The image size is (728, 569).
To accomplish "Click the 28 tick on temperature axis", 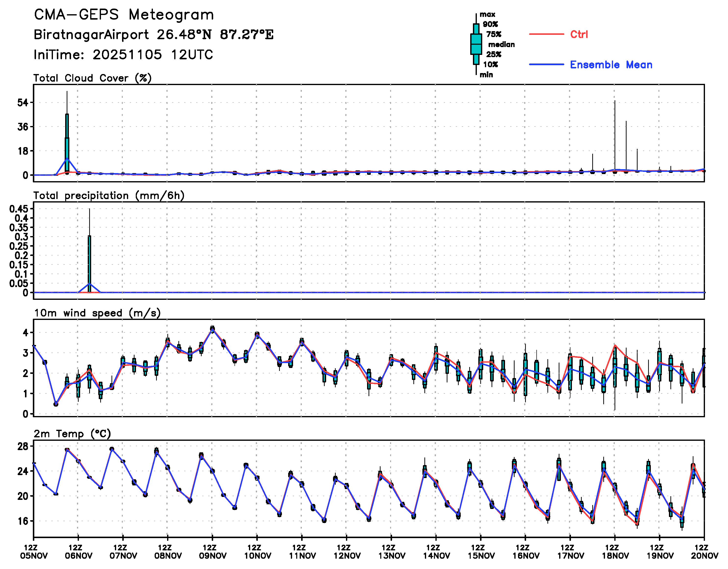I will [23, 446].
